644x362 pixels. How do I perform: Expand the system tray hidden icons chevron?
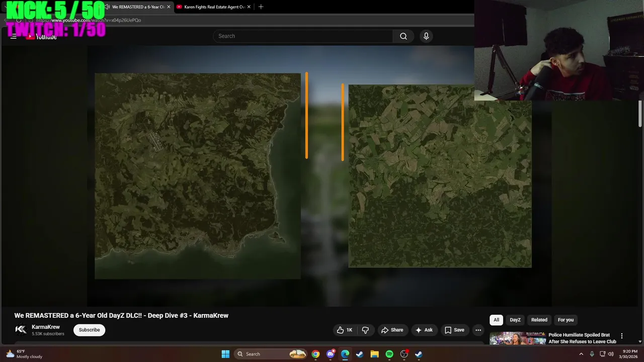click(581, 354)
